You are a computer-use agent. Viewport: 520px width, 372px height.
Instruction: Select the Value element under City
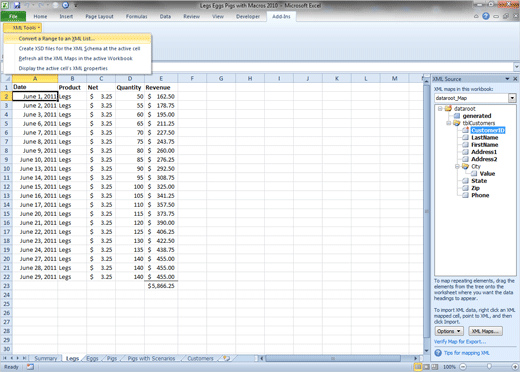coord(487,174)
